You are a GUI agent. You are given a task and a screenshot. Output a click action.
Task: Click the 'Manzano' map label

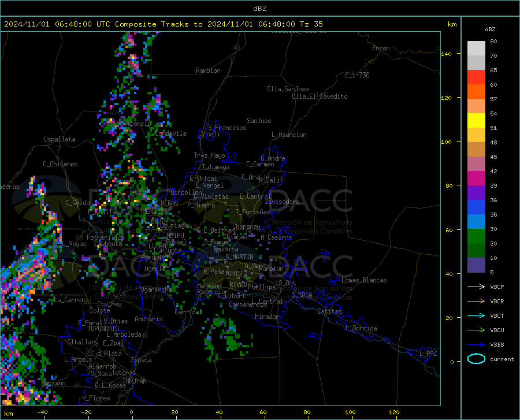[x=53, y=383]
